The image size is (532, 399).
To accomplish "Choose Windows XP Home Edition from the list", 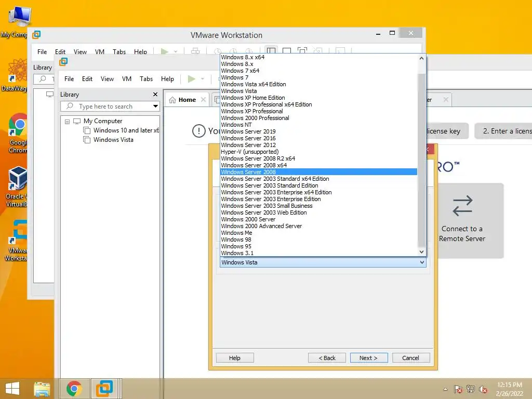I will (x=318, y=98).
